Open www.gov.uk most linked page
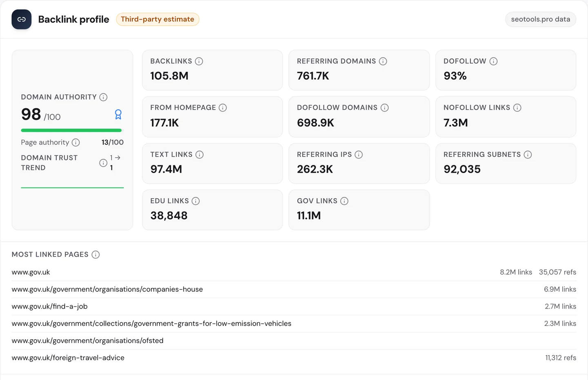The image size is (588, 380). 31,272
